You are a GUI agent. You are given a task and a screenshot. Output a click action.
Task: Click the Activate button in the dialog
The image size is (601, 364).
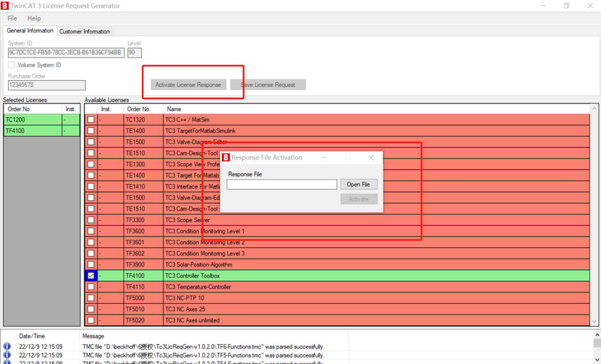click(x=358, y=199)
